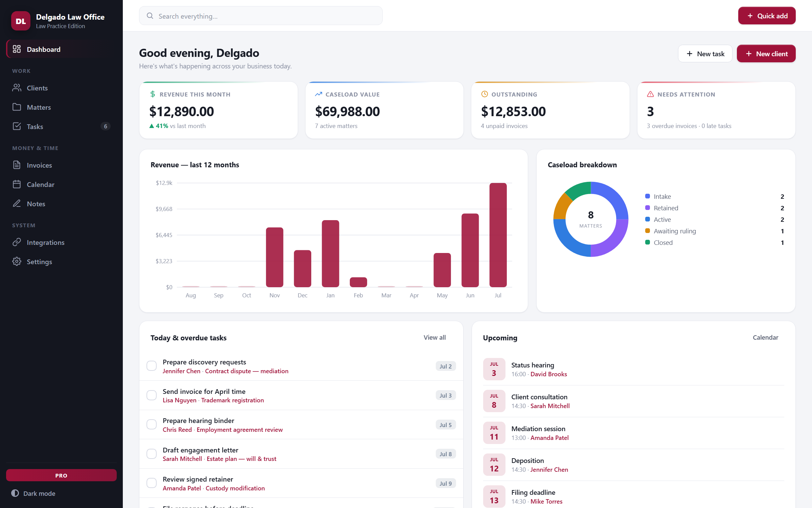Open Employment agreement review link

240,429
